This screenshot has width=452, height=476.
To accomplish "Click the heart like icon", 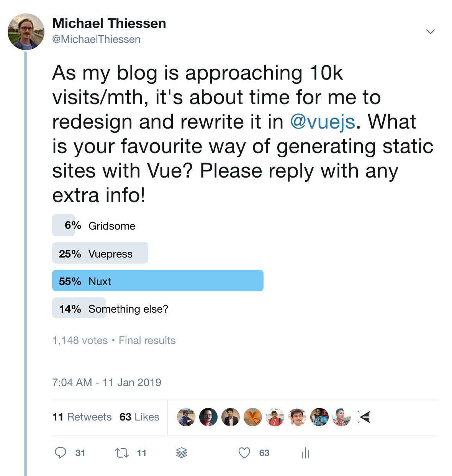I will click(244, 453).
